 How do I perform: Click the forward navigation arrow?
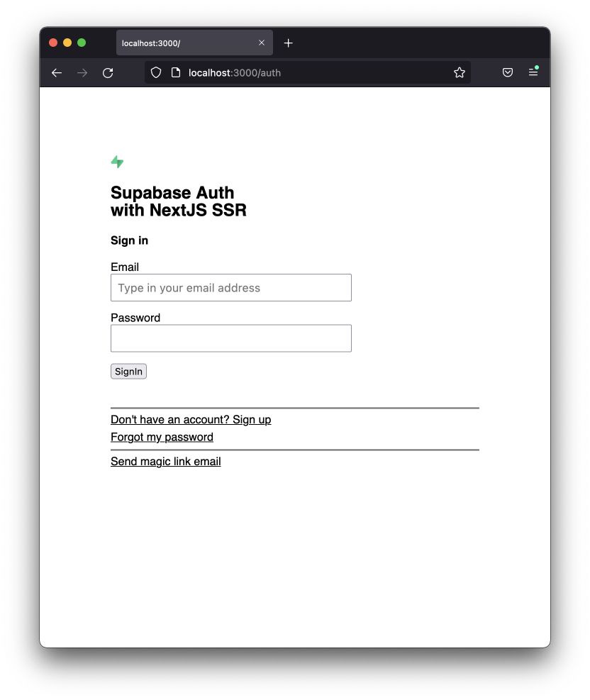pos(82,72)
